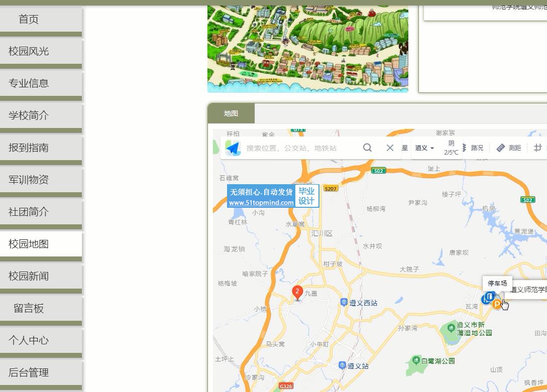547x392 pixels.
Task: Click the 海龙镇 place label
Action: click(234, 249)
